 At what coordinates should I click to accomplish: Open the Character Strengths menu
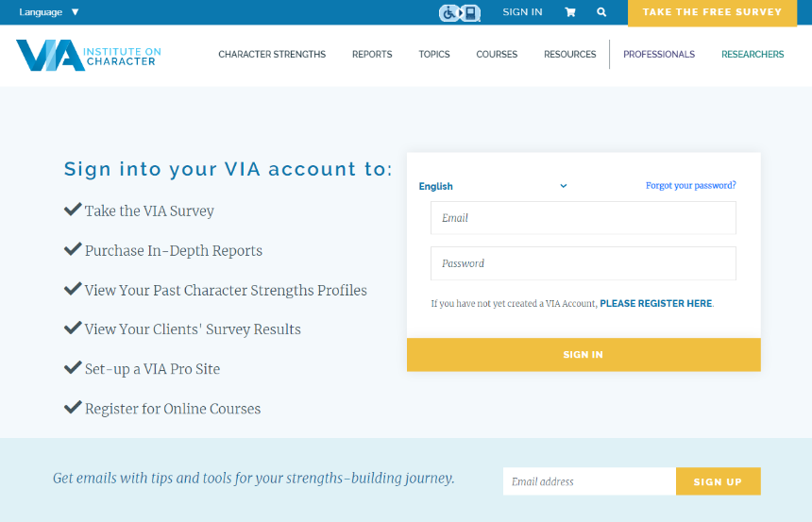pos(272,55)
